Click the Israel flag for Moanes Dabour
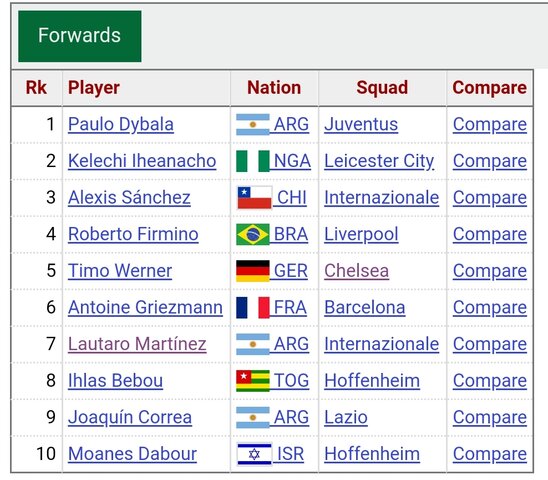The height and width of the screenshot is (480, 548). (254, 454)
